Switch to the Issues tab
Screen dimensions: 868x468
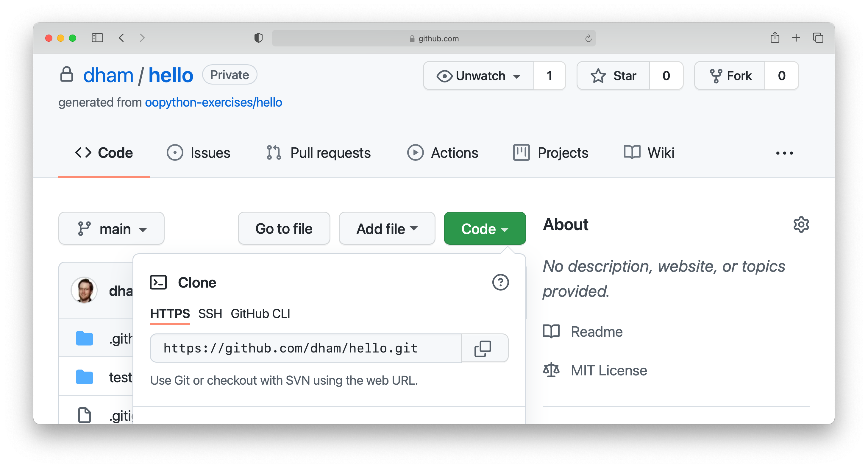coord(198,153)
